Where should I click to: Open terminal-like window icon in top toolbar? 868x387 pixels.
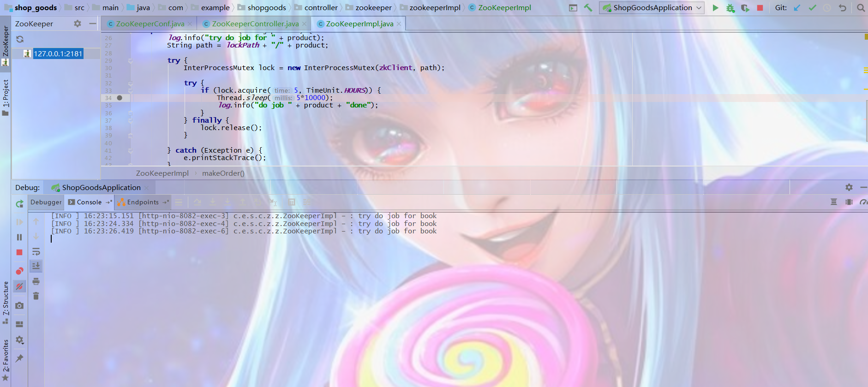[x=573, y=7]
